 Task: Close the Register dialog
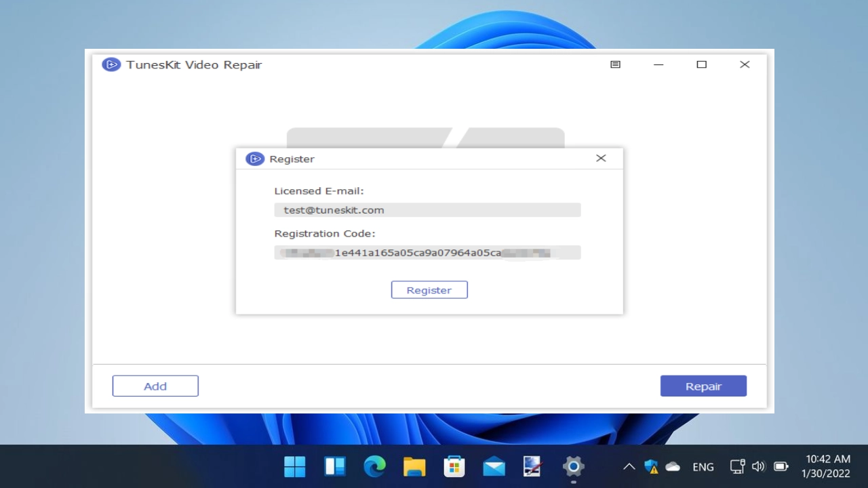[601, 158]
